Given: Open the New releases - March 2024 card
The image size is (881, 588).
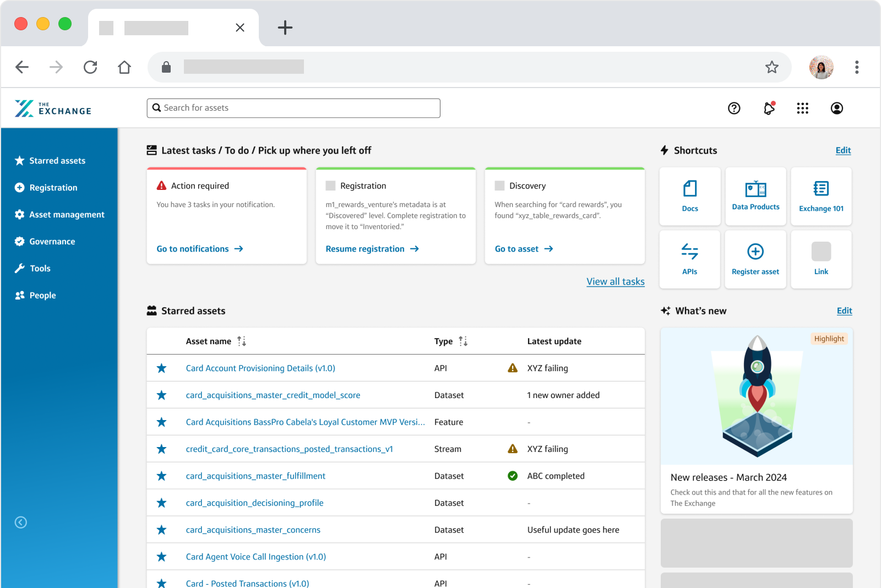Looking at the screenshot, I should (757, 421).
